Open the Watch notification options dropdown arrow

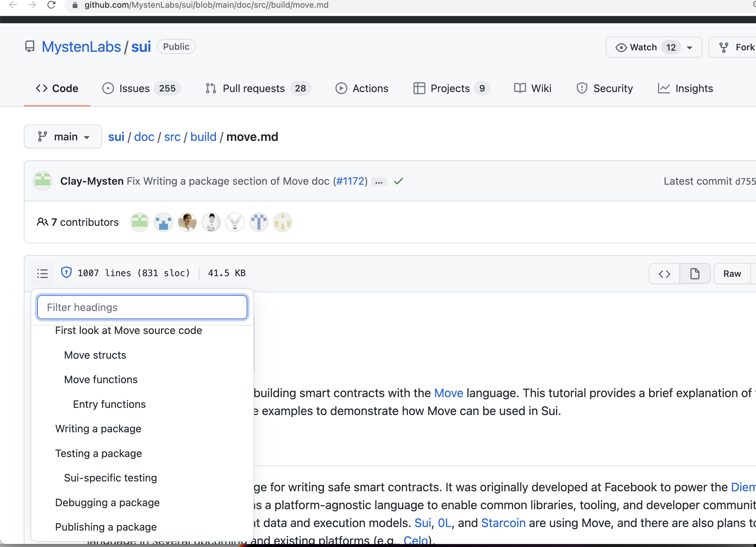(690, 47)
